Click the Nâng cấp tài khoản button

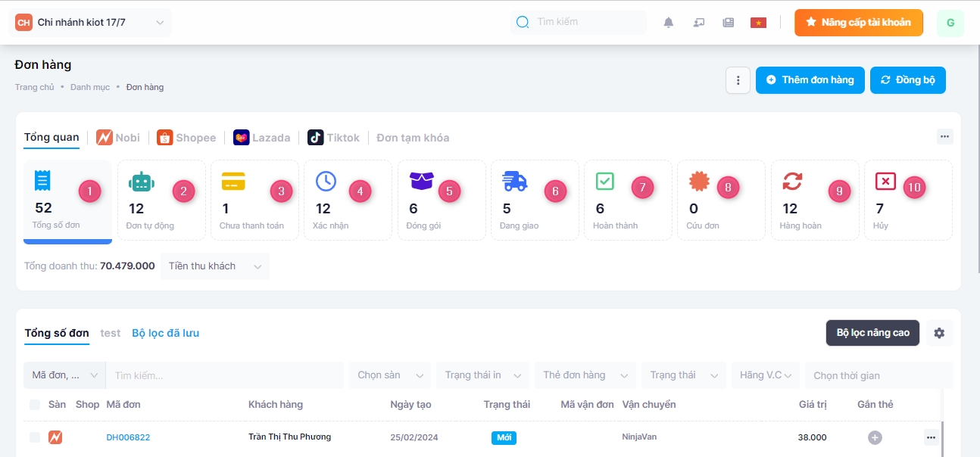859,23
